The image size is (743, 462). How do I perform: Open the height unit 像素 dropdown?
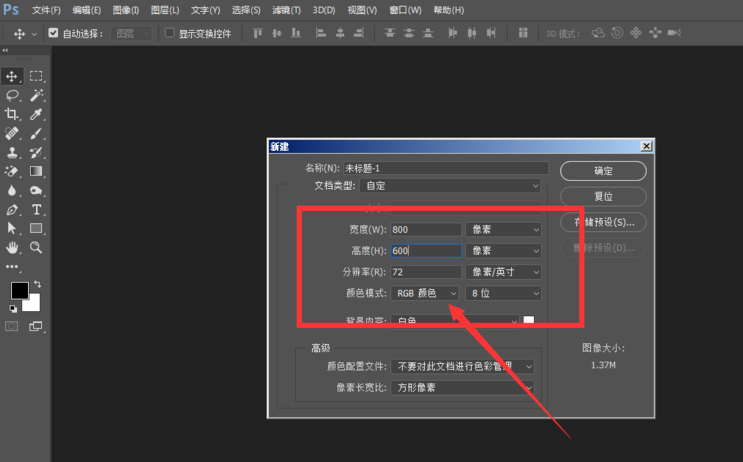pyautogui.click(x=503, y=251)
